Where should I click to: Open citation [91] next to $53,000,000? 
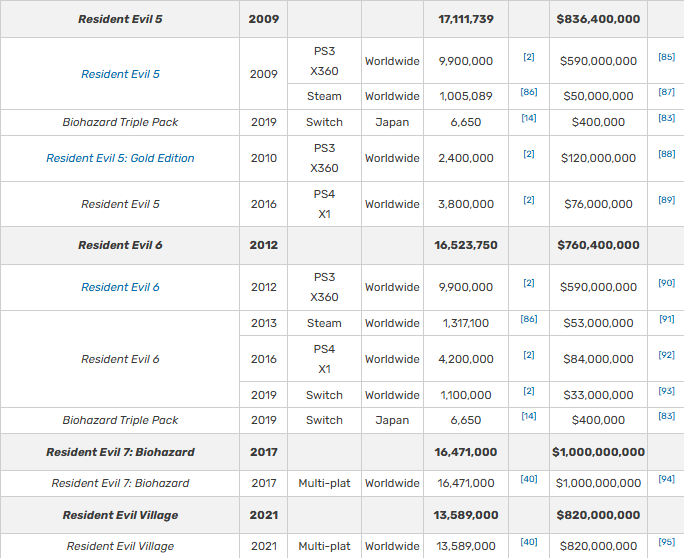pyautogui.click(x=666, y=319)
